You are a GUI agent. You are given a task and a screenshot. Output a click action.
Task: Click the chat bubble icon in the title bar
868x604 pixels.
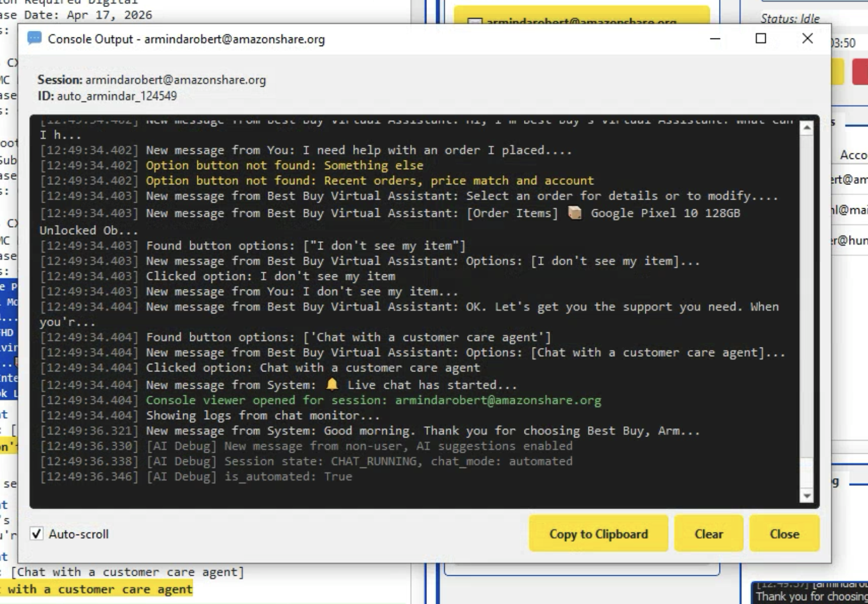36,39
